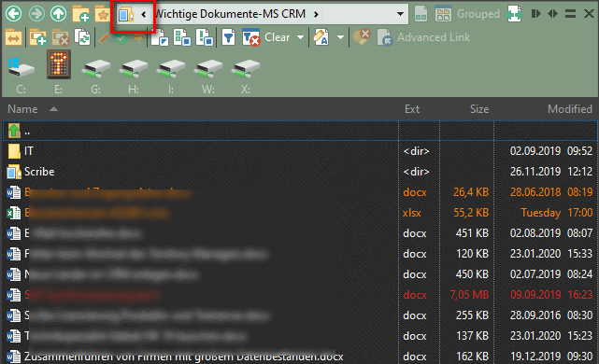Click the Clear filter label
599x364 pixels.
(x=278, y=37)
